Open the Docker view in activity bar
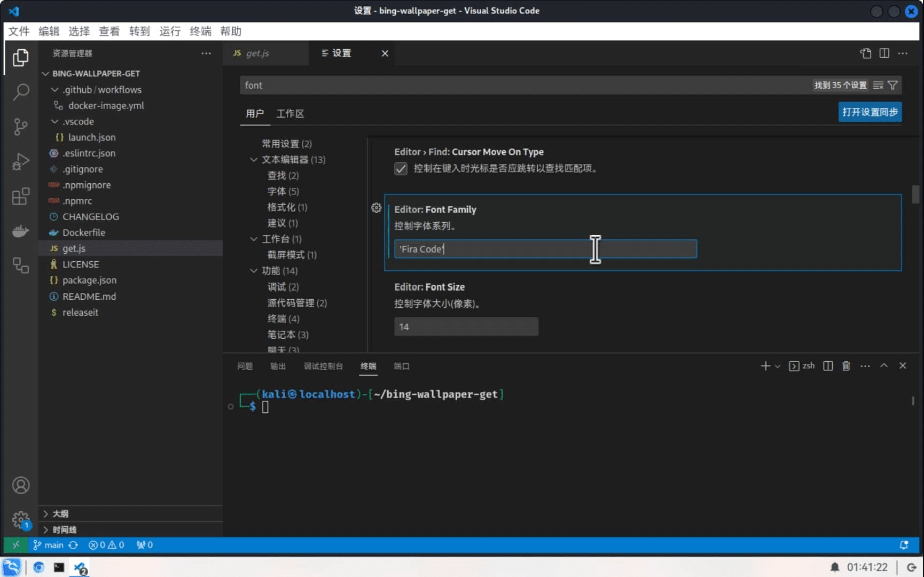The height and width of the screenshot is (577, 924). [20, 231]
